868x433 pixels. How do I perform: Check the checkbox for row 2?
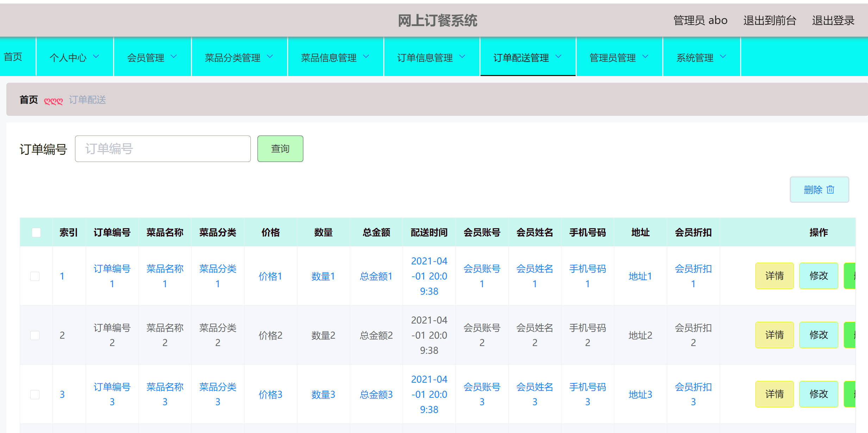click(35, 335)
